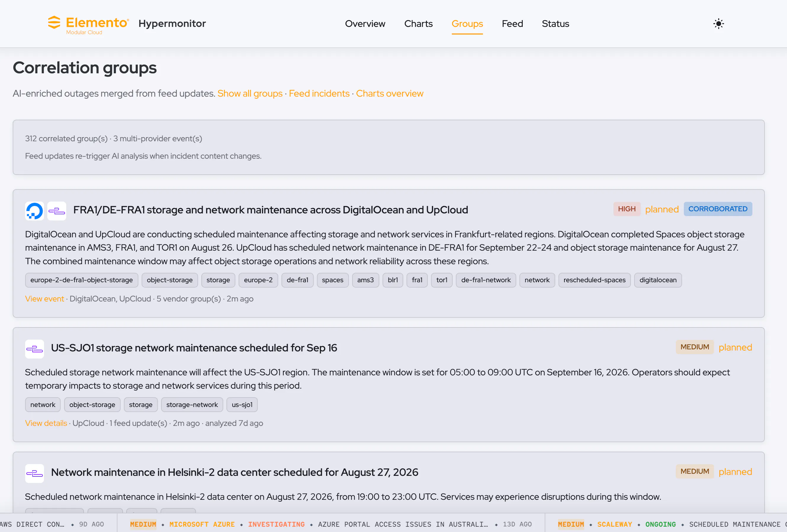
Task: Click the ams3 tag
Action: [x=365, y=280]
